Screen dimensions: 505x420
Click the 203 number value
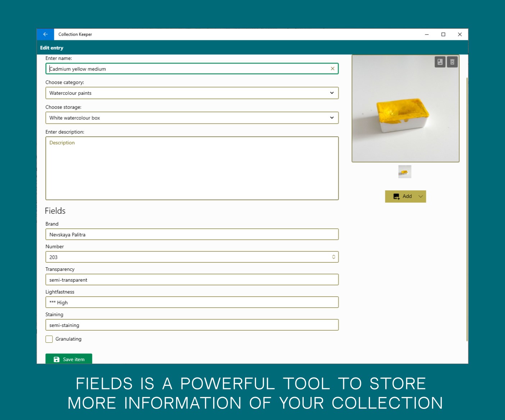pyautogui.click(x=54, y=257)
